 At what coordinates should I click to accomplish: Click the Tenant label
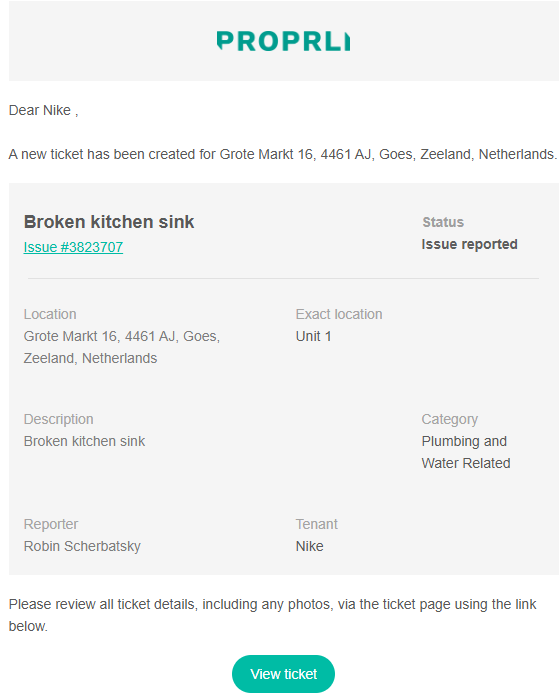pyautogui.click(x=317, y=524)
